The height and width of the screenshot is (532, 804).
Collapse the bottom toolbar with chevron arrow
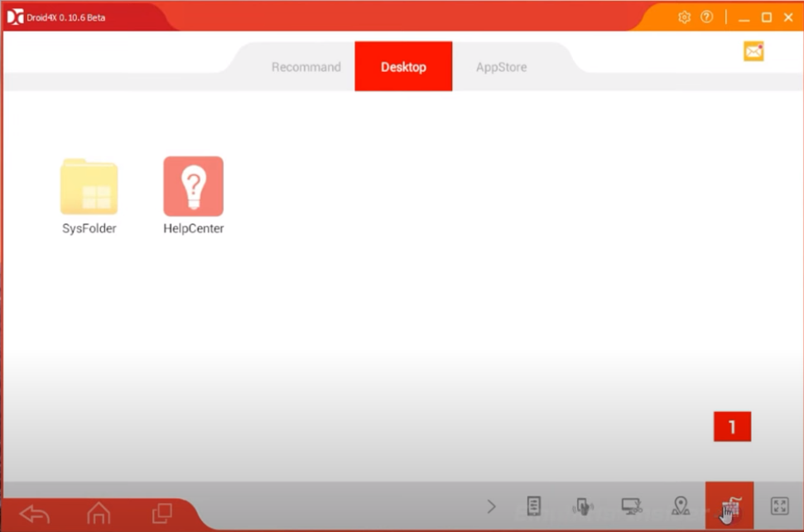[491, 506]
